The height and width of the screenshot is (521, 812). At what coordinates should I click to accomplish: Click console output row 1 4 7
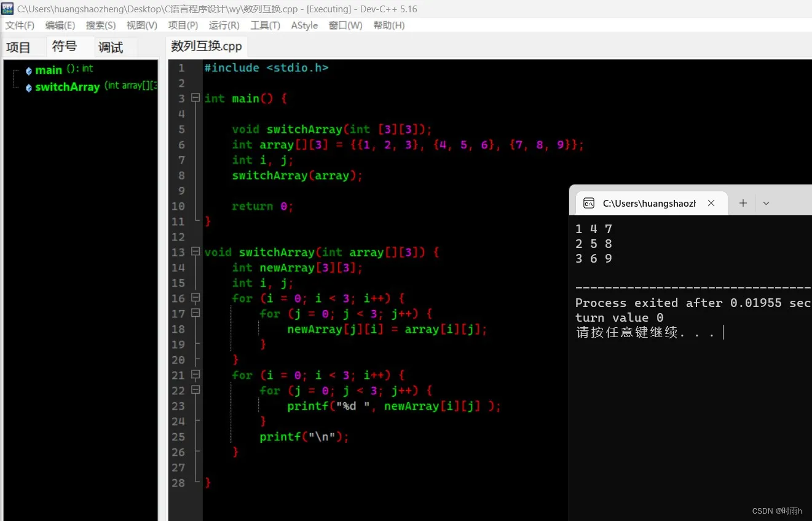click(x=594, y=229)
